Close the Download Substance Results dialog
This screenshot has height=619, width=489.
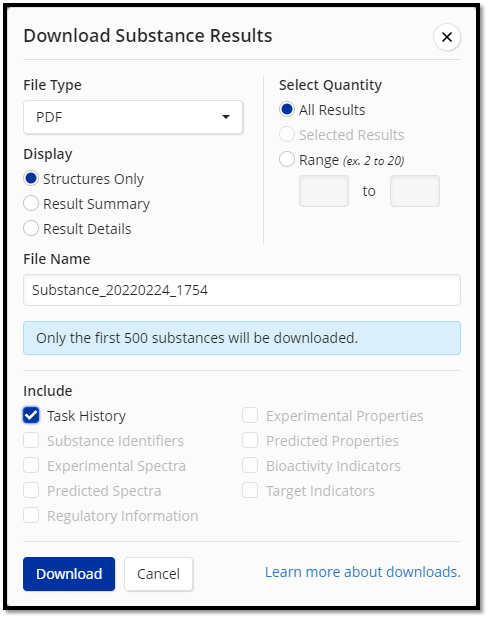coord(446,37)
